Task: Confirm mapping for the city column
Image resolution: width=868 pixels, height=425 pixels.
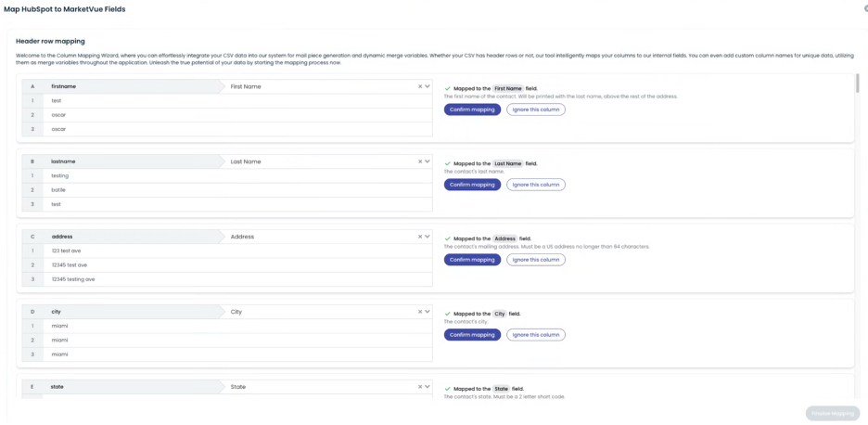Action: click(x=472, y=335)
